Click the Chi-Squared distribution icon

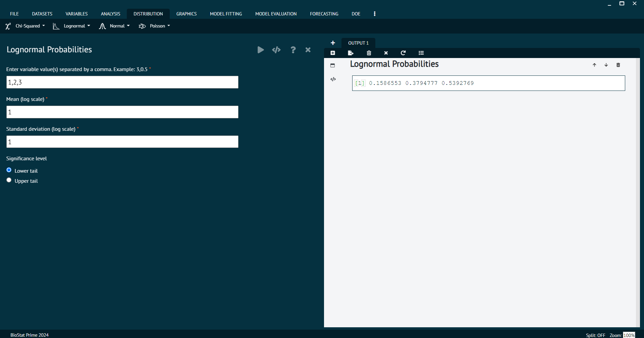point(8,26)
